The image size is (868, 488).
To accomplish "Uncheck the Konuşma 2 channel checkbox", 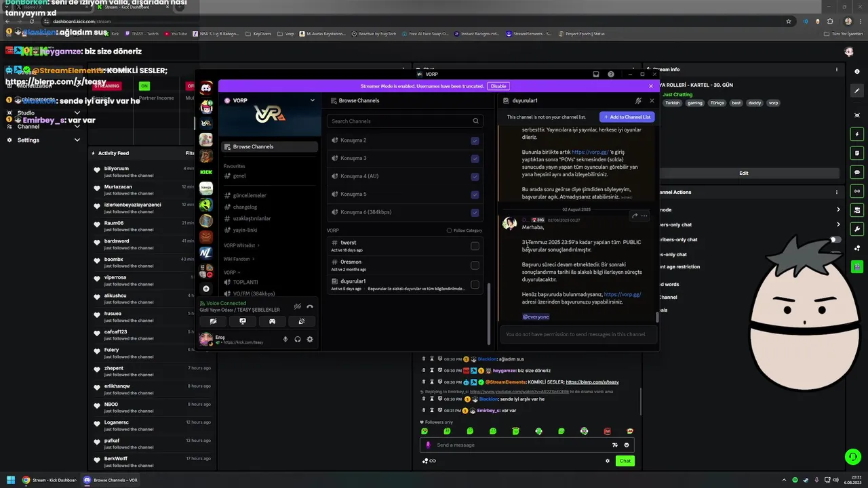I will (475, 140).
